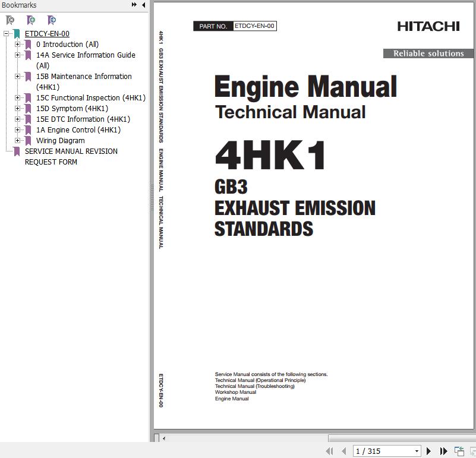Click the Workshop Manual line on page
This screenshot has height=458, width=476.
pyautogui.click(x=235, y=392)
